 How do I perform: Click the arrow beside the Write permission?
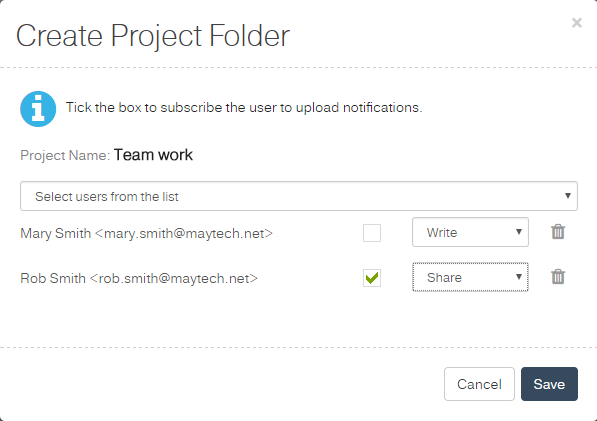pyautogui.click(x=519, y=232)
